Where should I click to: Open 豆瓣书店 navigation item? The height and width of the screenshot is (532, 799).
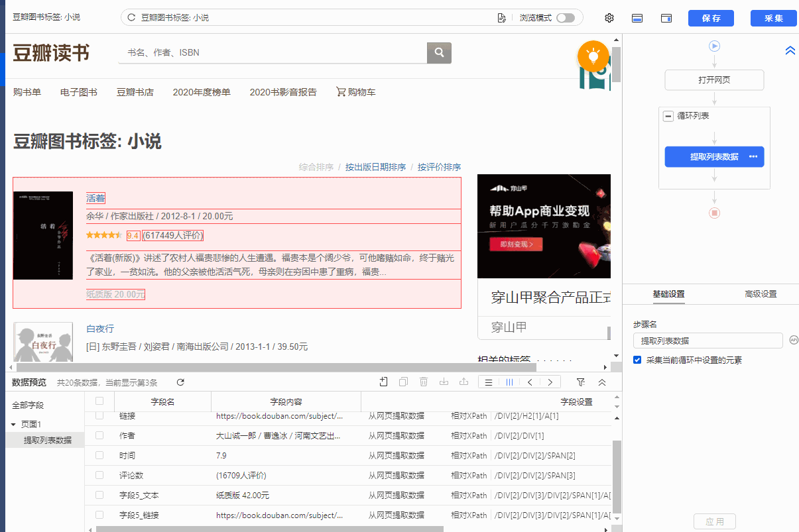pos(135,92)
